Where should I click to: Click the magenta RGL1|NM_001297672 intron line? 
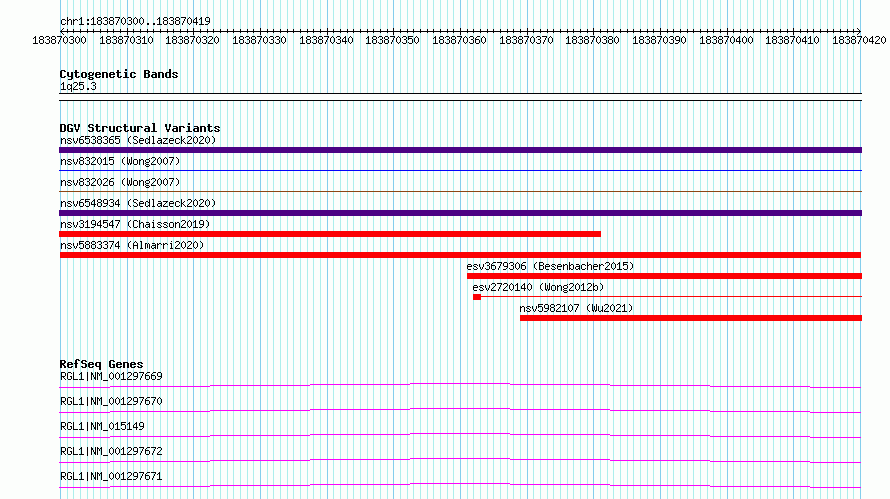[460, 461]
